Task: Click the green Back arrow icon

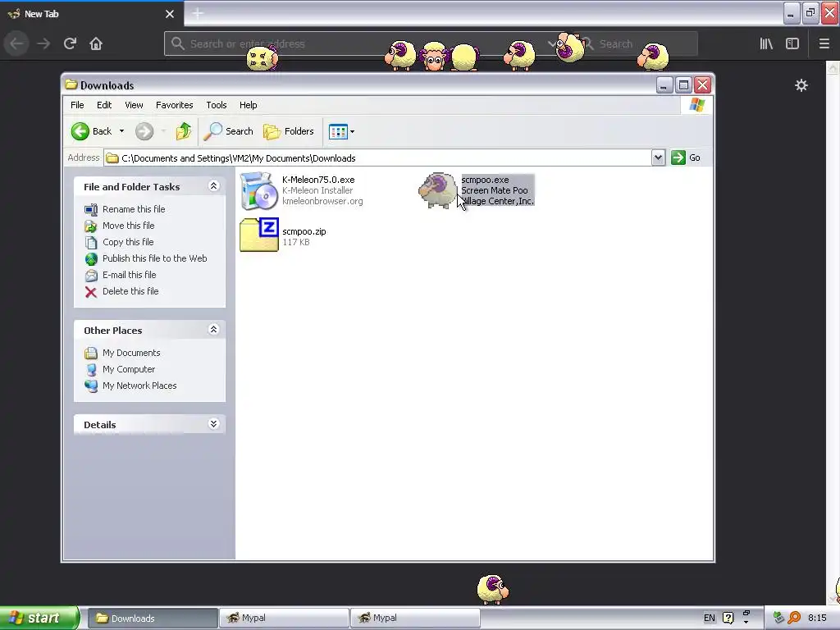Action: click(80, 131)
